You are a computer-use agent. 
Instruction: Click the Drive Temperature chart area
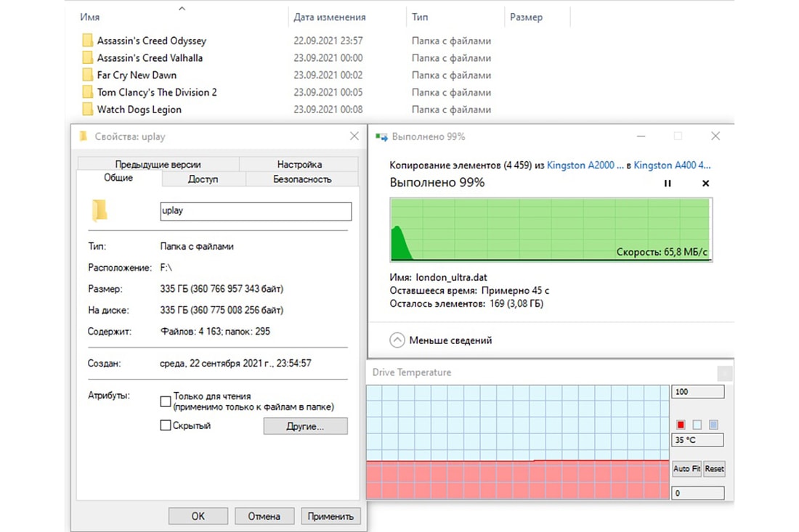[x=518, y=442]
